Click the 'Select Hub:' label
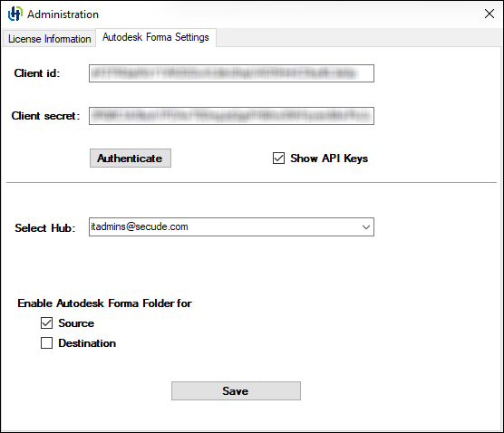504x433 pixels. coord(45,228)
